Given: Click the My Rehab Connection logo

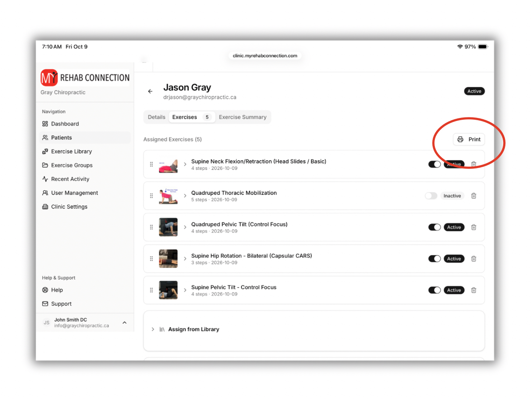Looking at the screenshot, I should pos(85,78).
